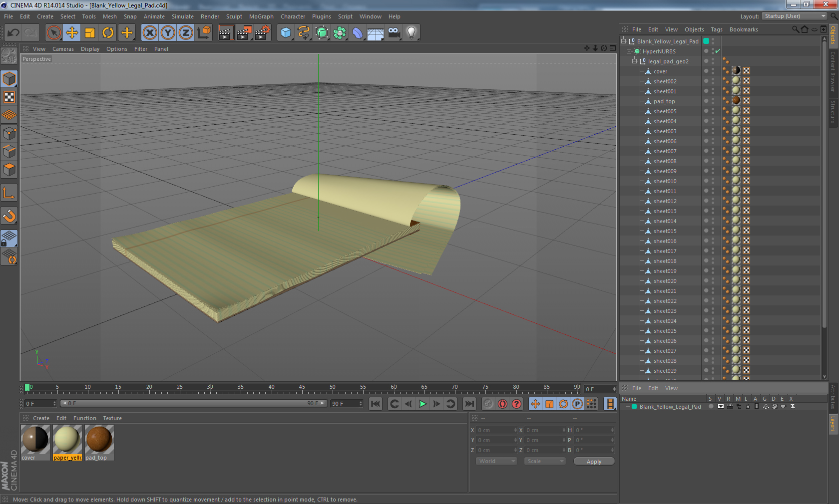Image resolution: width=839 pixels, height=504 pixels.
Task: Switch to Polygons mode
Action: [9, 170]
